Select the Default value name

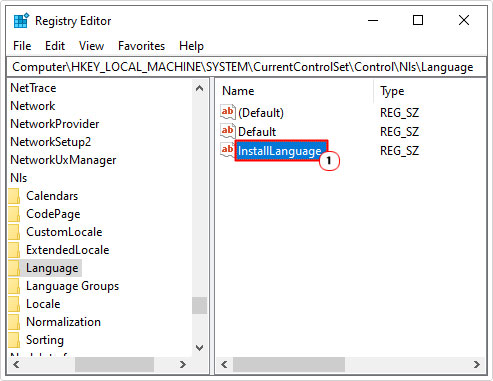pyautogui.click(x=257, y=132)
